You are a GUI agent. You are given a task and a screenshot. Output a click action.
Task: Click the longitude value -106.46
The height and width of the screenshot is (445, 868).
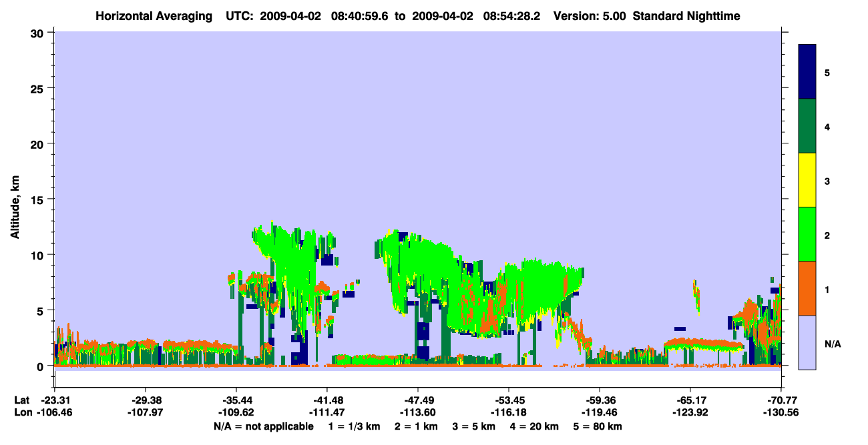[x=54, y=413]
